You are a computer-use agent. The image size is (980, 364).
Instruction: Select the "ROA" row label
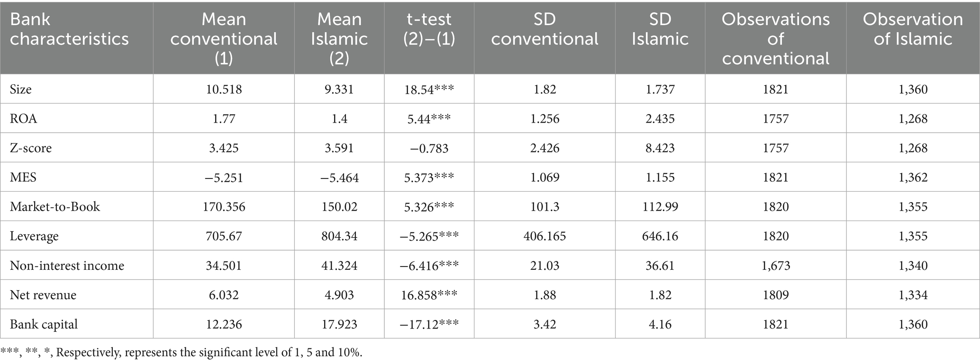coord(23,118)
